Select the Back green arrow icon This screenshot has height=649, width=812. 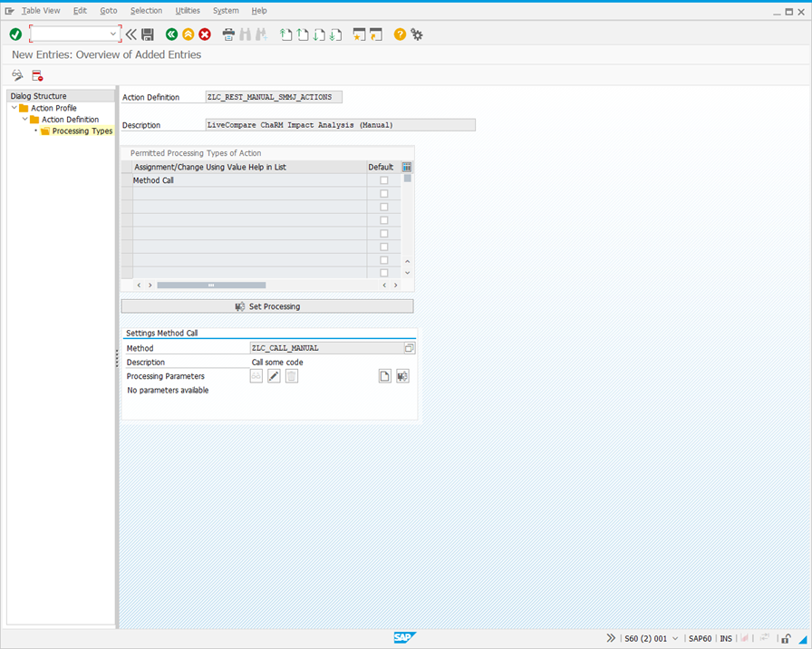point(171,34)
